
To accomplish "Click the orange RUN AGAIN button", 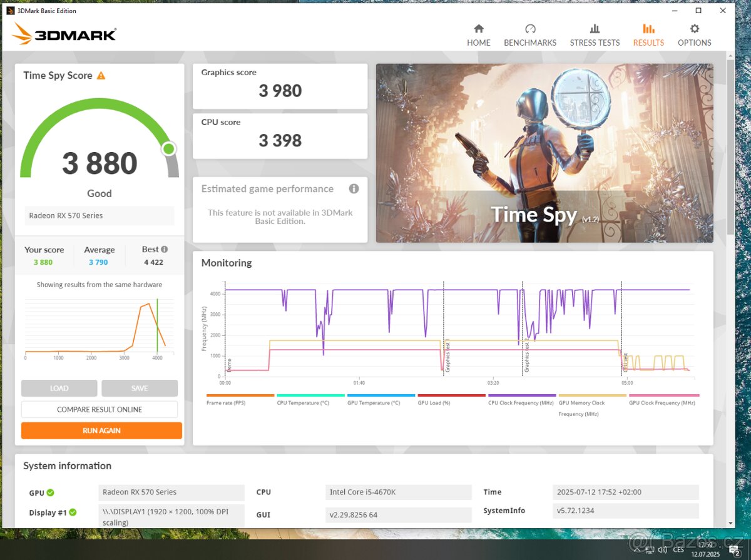I will pyautogui.click(x=101, y=430).
